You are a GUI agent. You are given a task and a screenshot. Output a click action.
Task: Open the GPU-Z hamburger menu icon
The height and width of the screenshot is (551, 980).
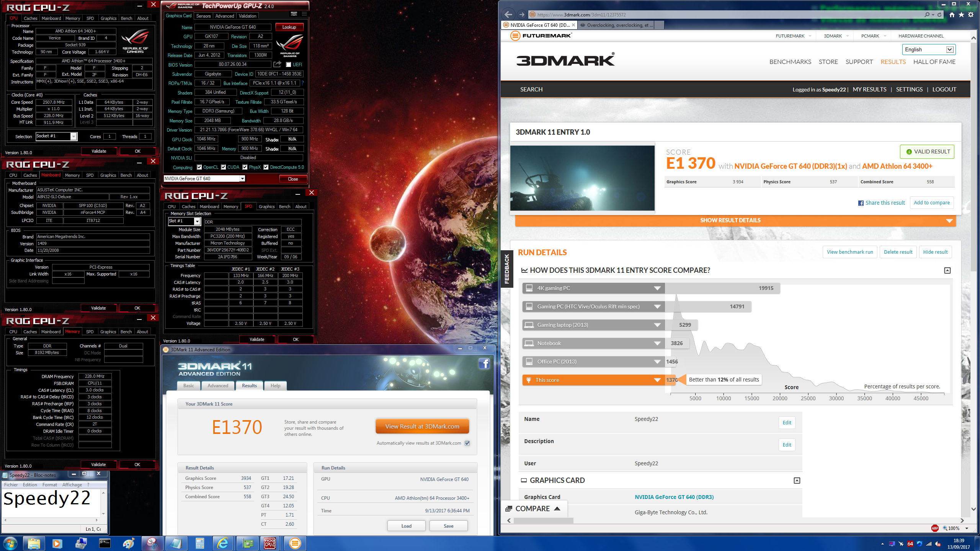point(304,14)
